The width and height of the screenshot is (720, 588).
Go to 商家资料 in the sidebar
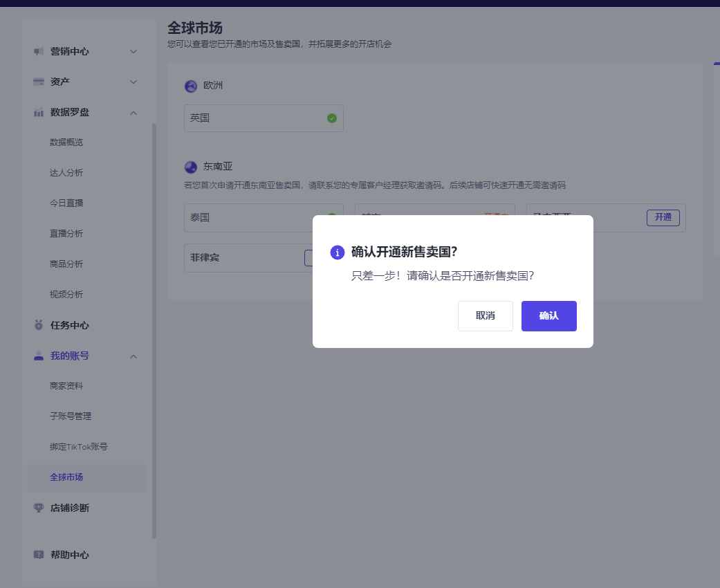(x=66, y=386)
